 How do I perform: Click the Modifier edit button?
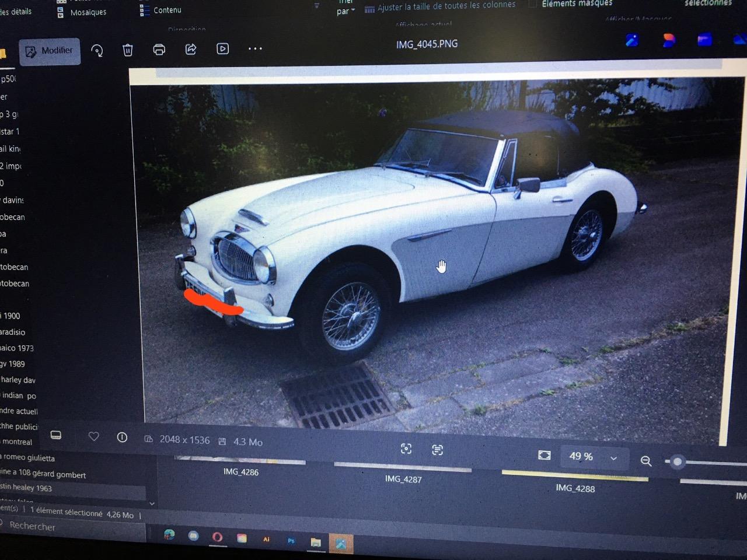pos(49,51)
